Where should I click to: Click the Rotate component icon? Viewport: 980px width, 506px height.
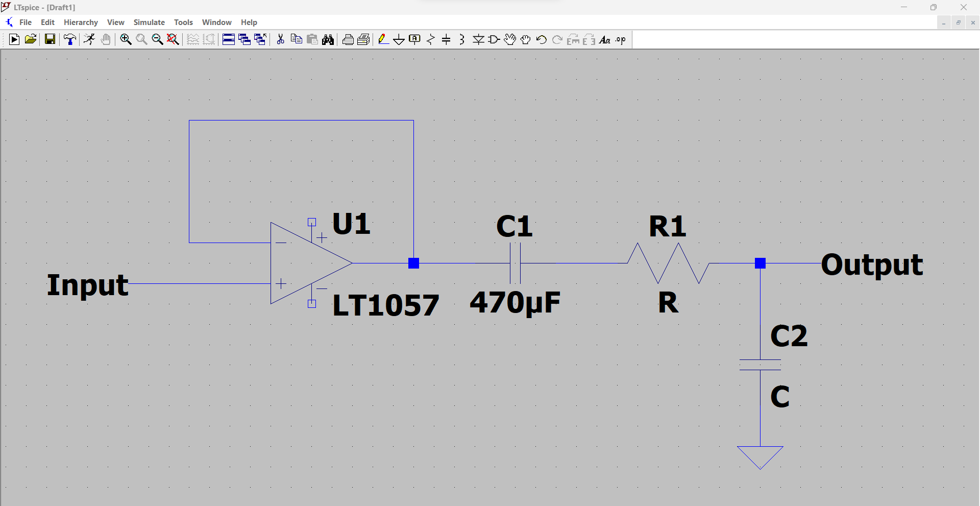click(573, 39)
